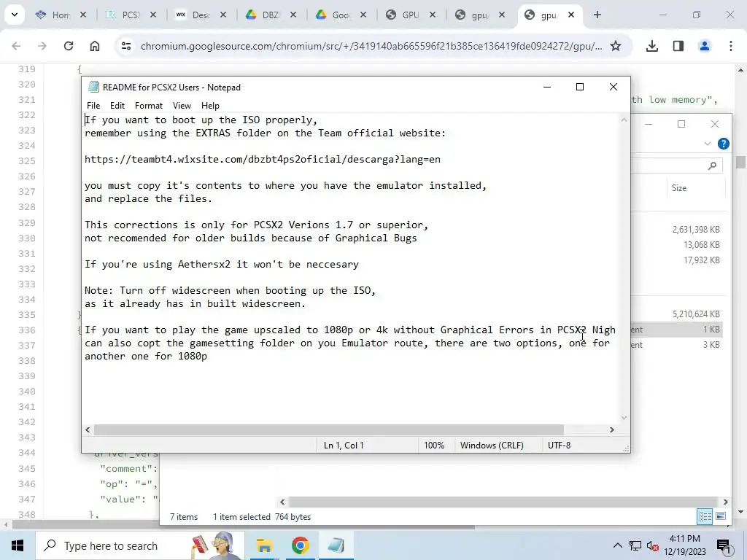Viewport: 747px width, 560px height.
Task: Open Chrome downloads
Action: [x=652, y=46]
